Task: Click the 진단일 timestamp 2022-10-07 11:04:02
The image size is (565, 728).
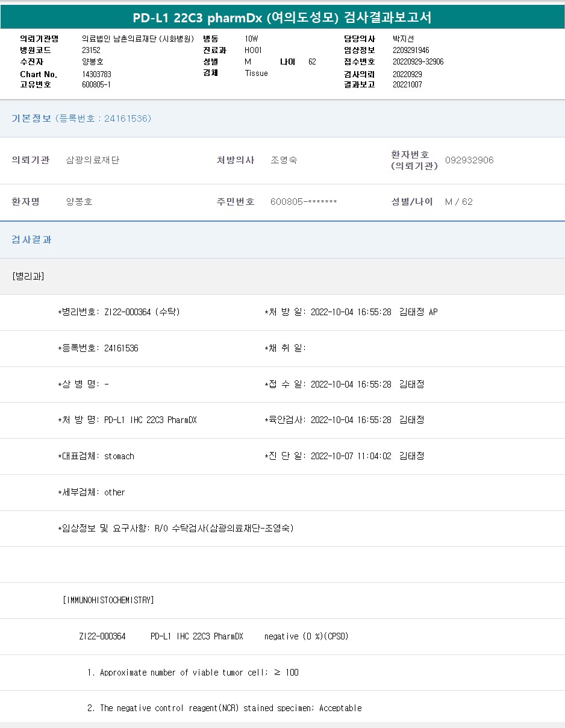Action: 351,456
